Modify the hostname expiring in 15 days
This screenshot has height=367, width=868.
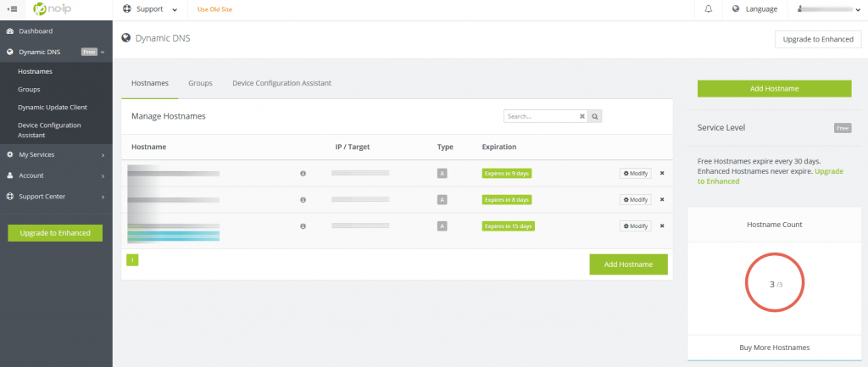click(x=636, y=225)
